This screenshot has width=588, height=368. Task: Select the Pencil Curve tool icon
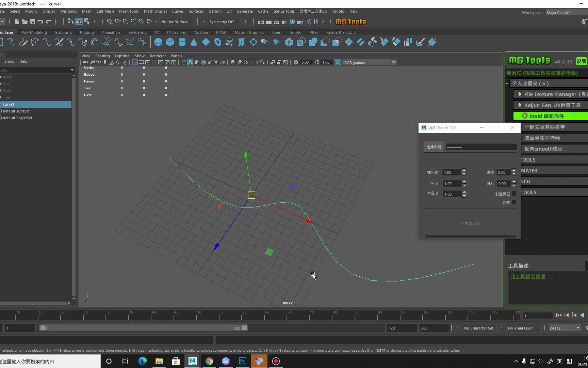[23, 42]
